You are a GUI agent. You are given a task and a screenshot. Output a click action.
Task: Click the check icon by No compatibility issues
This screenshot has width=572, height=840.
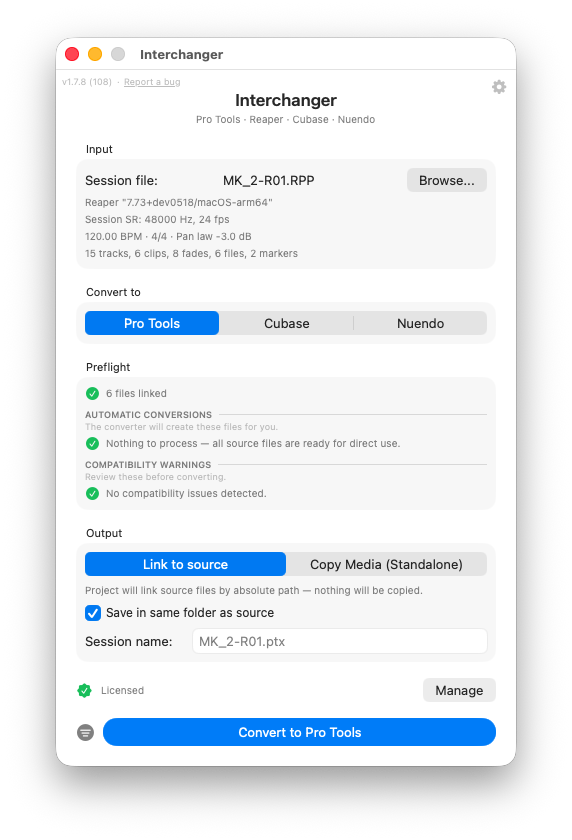(x=92, y=493)
